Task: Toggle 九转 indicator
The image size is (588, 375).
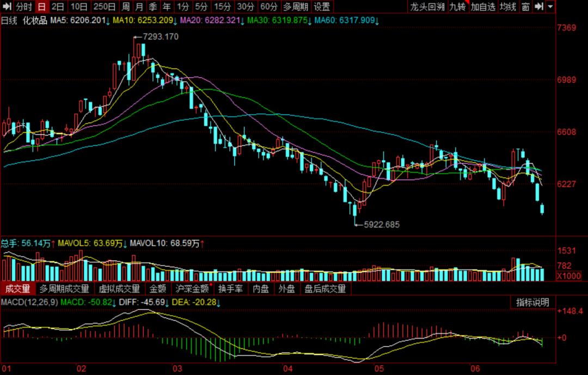Action: pyautogui.click(x=457, y=7)
